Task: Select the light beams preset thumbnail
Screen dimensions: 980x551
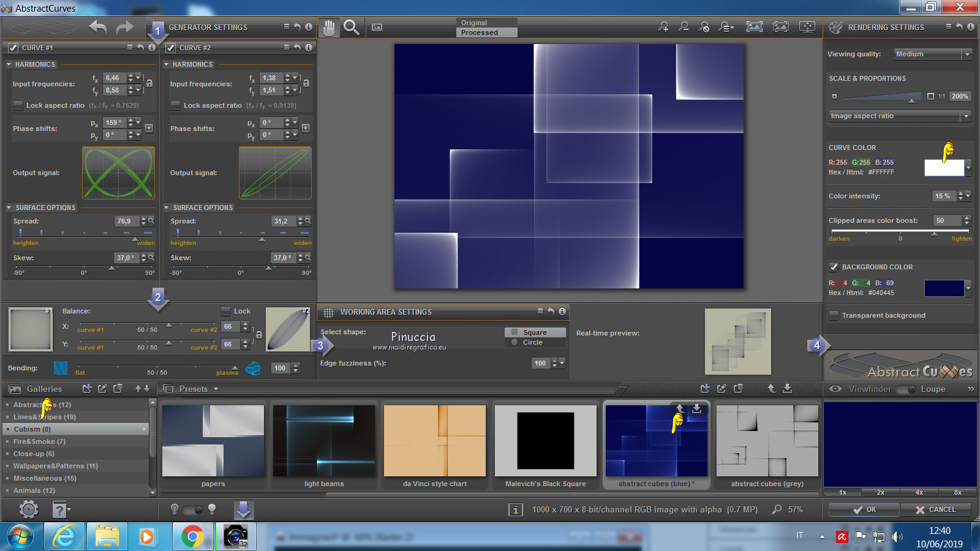Action: click(324, 441)
